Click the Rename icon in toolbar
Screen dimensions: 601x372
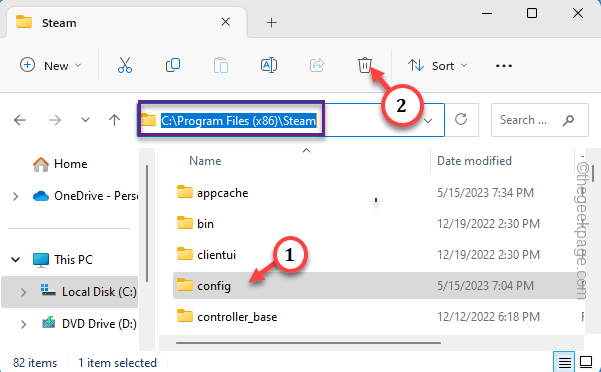coord(269,66)
